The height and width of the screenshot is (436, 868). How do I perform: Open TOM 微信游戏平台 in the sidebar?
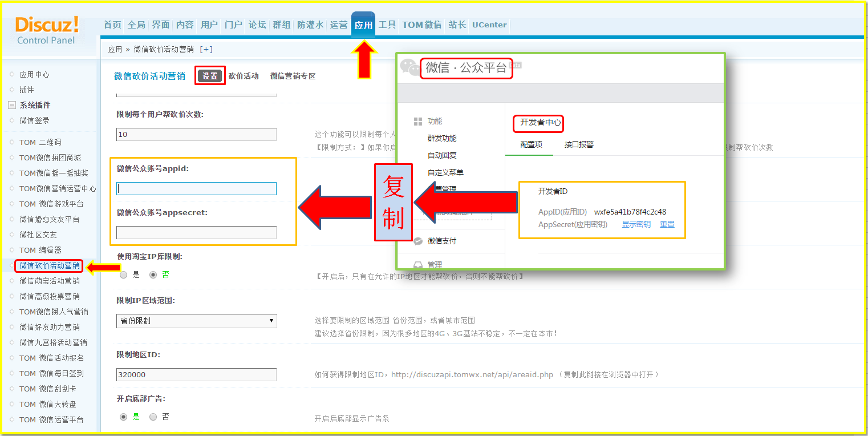point(52,204)
